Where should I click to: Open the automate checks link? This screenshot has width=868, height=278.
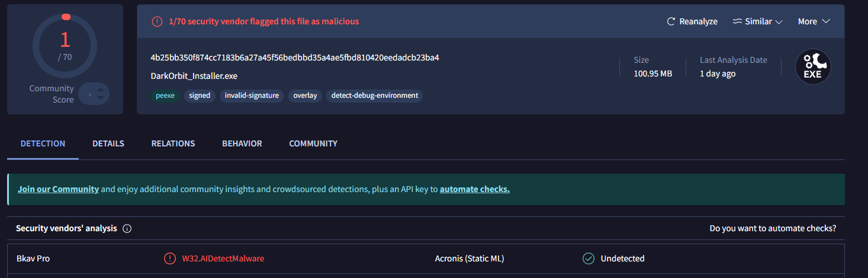tap(474, 189)
